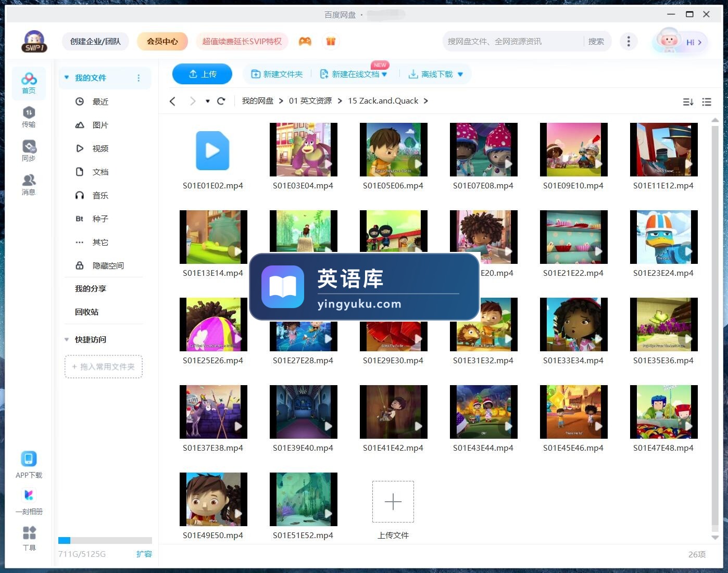Click the gift box icon
Screen dimensions: 728x573
[x=331, y=41]
